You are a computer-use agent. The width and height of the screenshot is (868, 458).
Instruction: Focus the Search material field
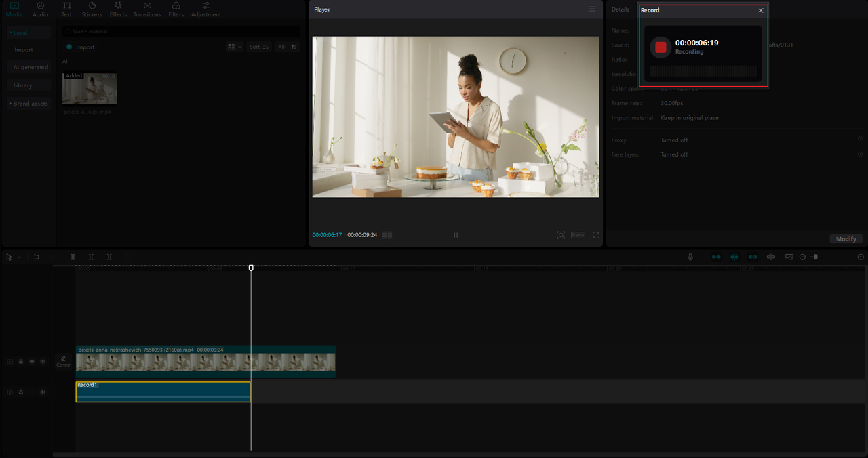(x=181, y=31)
